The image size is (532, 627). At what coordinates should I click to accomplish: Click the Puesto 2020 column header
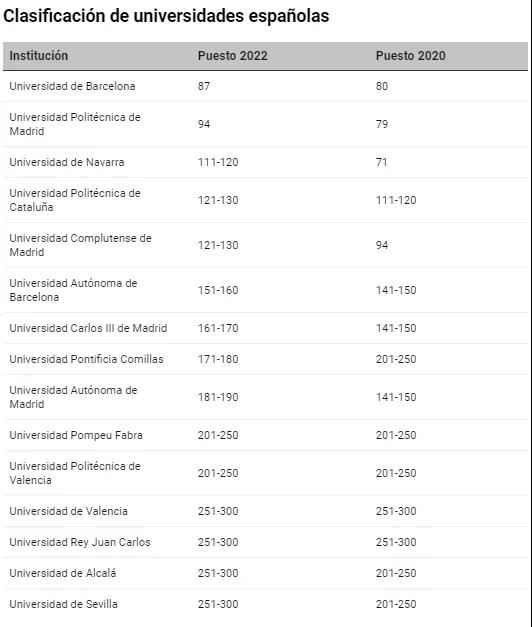[410, 56]
